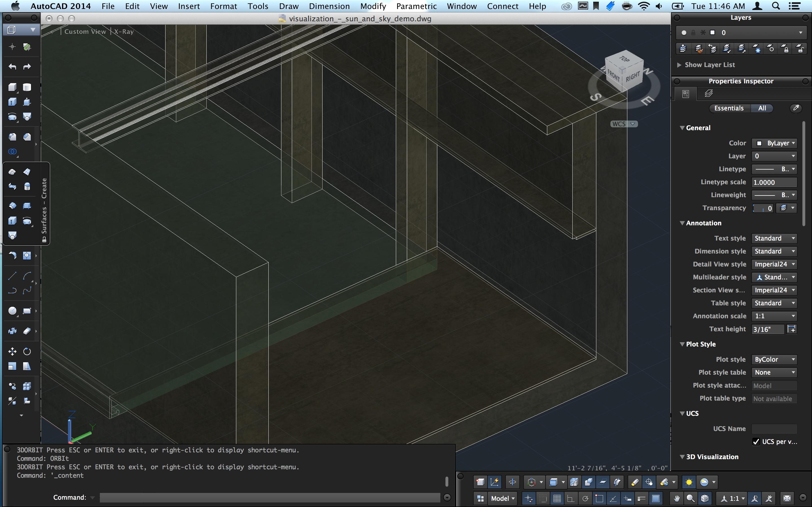
Task: Select the Solid Union tool
Action: tap(12, 152)
